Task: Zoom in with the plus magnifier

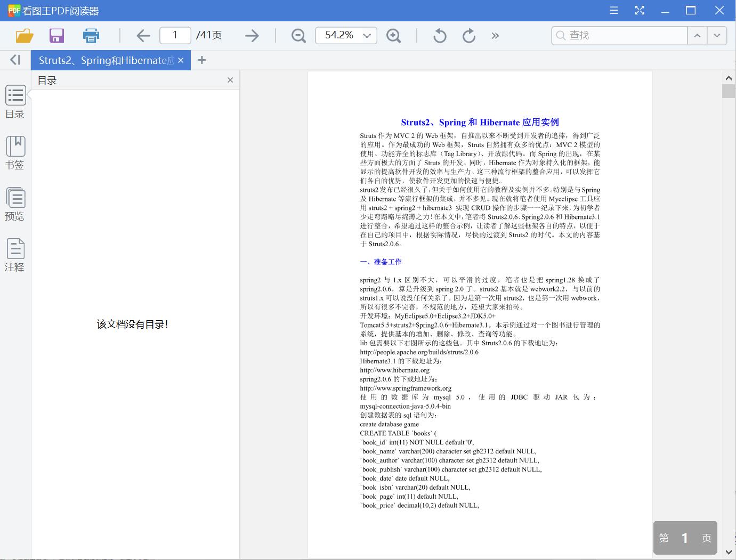Action: 393,36
